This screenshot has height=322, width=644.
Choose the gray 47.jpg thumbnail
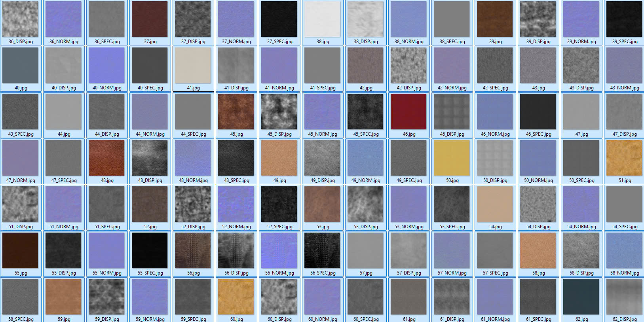click(581, 112)
